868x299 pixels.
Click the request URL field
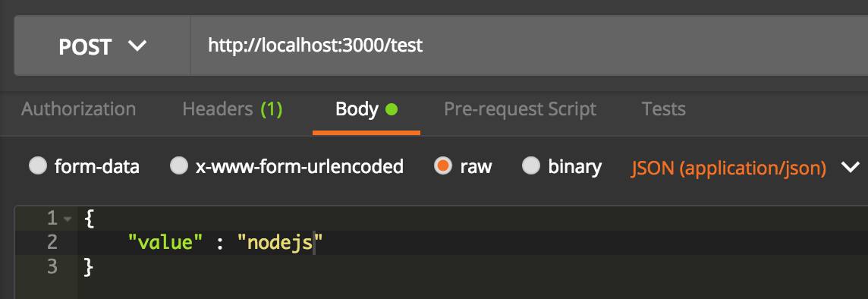click(x=529, y=46)
